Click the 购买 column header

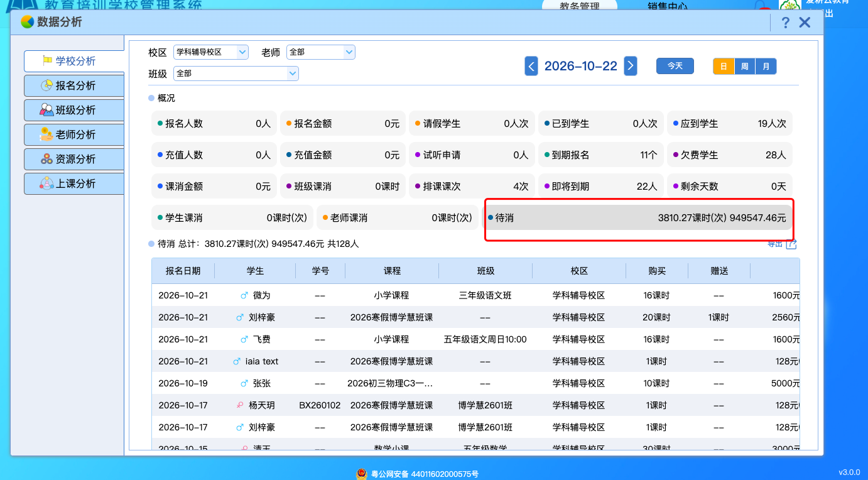(658, 271)
